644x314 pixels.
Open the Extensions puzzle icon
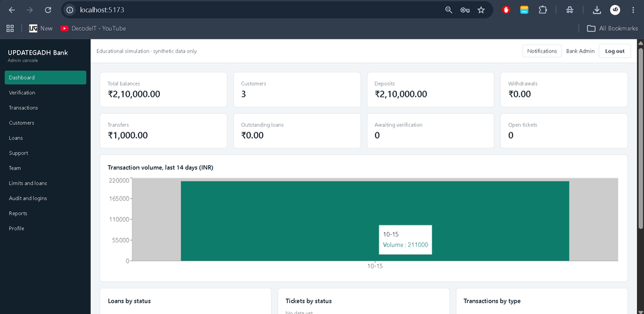click(543, 10)
